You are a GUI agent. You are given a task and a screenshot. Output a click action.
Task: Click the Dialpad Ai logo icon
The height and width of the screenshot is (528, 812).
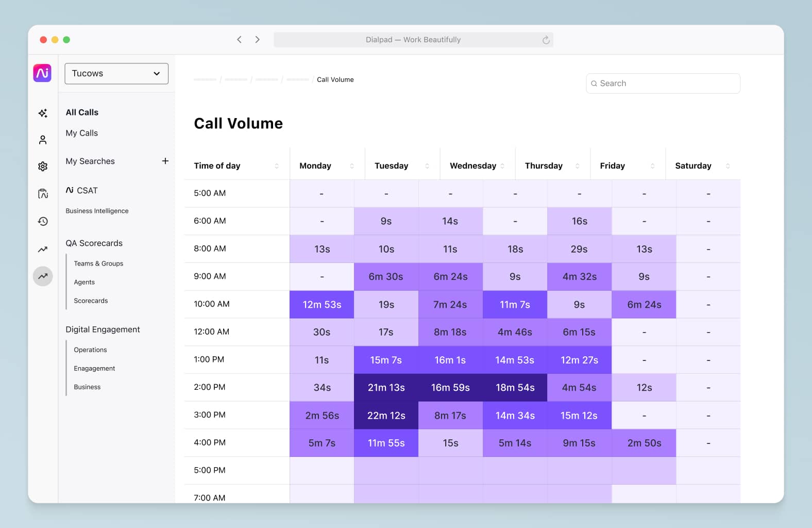point(42,73)
